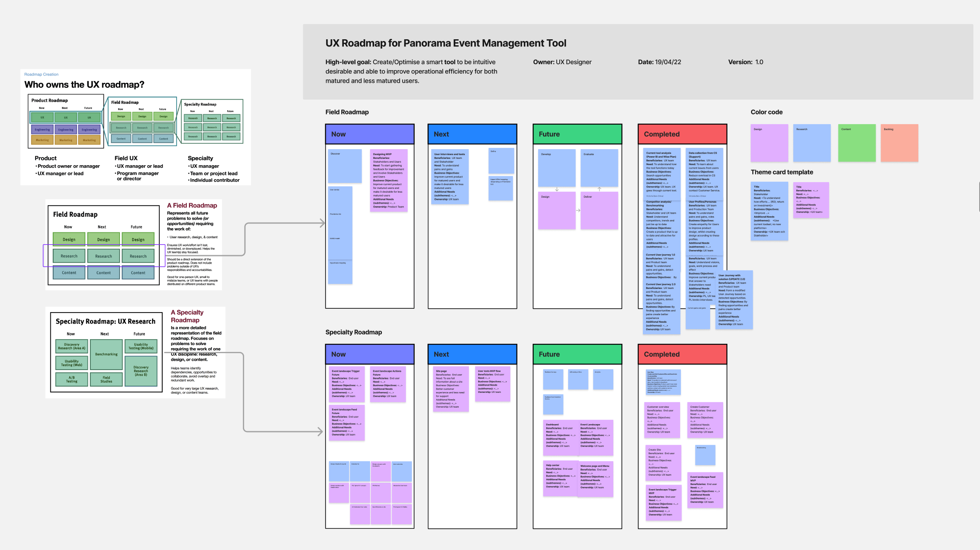Select the 'User tests MVP flow' sticky

(x=493, y=384)
